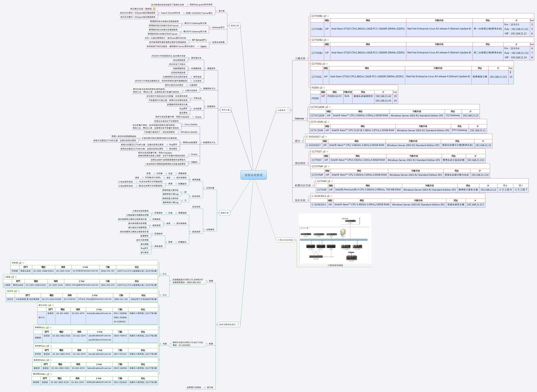Collapse the 更新計劃 branch

[219, 110]
